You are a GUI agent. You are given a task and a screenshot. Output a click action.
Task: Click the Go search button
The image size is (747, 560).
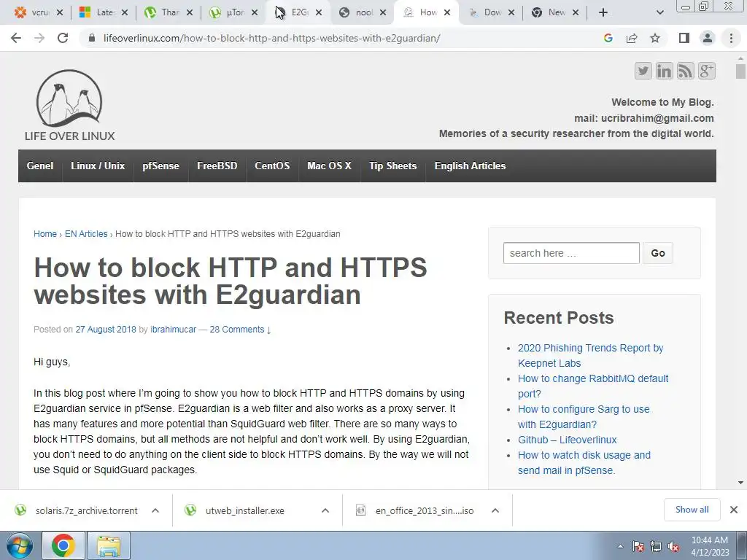(658, 253)
